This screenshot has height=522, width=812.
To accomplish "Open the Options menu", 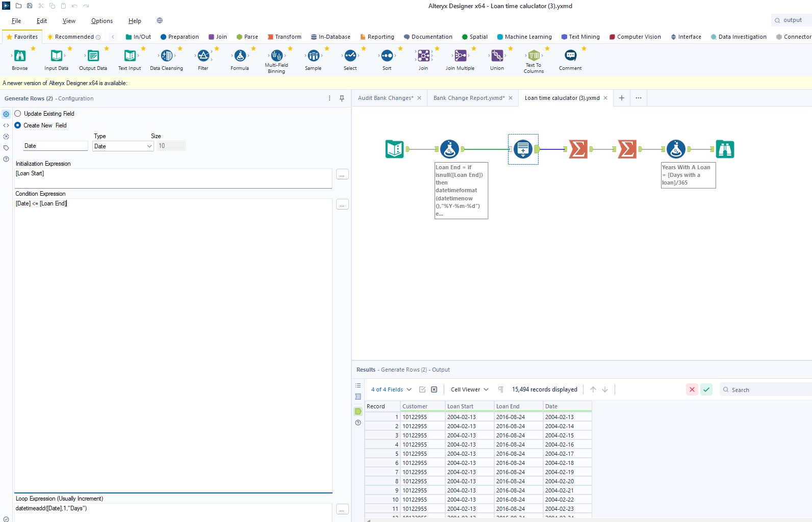I will (102, 21).
